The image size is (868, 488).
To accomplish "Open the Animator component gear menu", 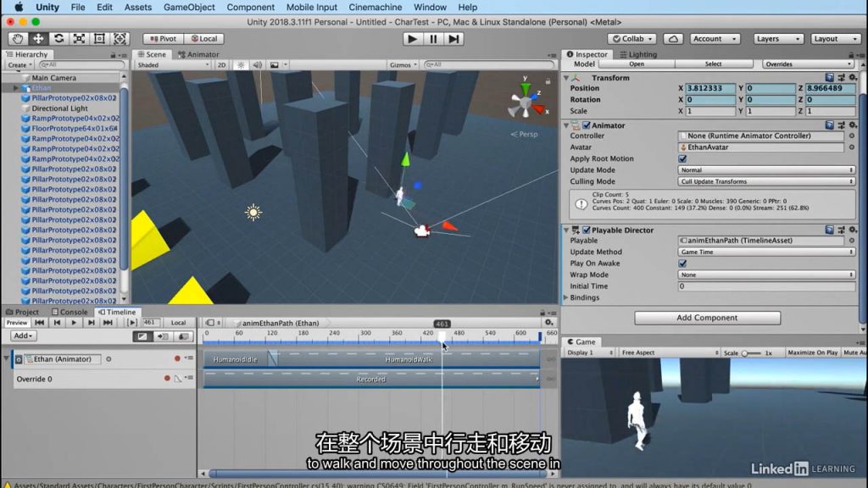I will (853, 125).
